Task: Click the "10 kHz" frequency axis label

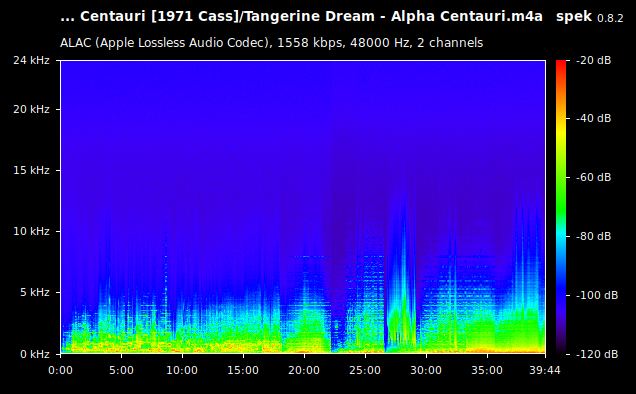Action: (31, 231)
